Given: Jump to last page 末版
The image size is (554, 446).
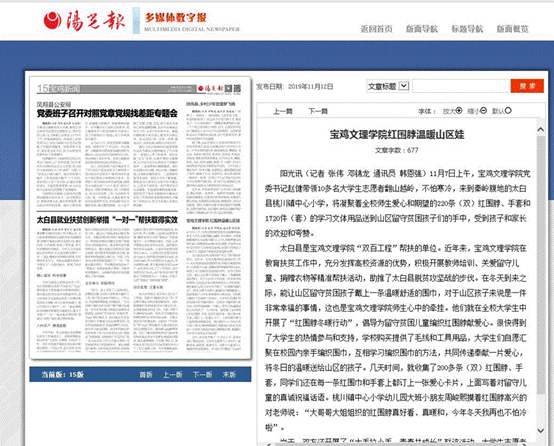Looking at the screenshot, I should pos(229,375).
